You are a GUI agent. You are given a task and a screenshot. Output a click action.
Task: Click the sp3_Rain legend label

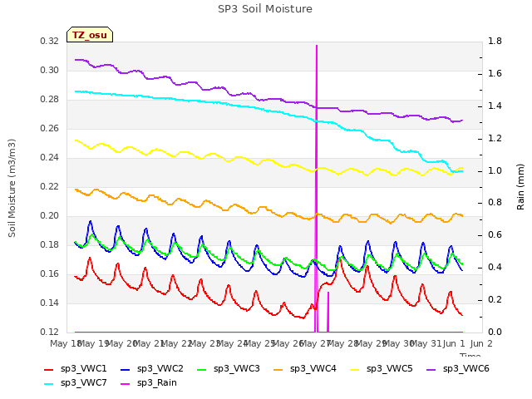click(157, 382)
